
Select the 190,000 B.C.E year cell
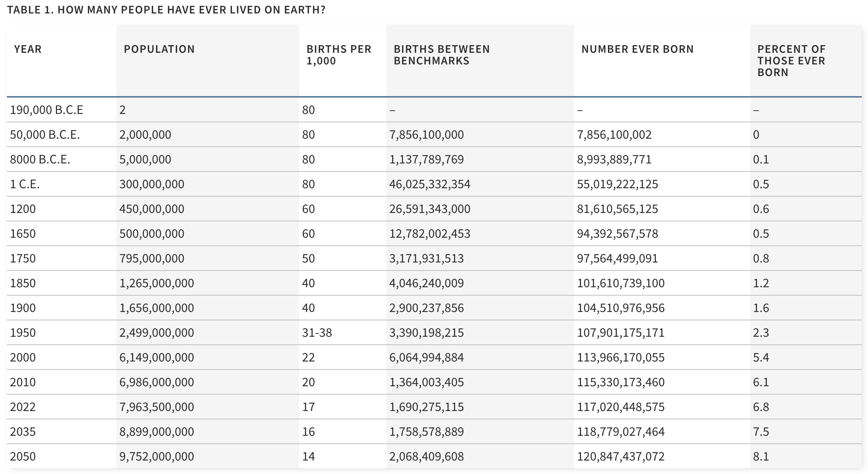[47, 110]
